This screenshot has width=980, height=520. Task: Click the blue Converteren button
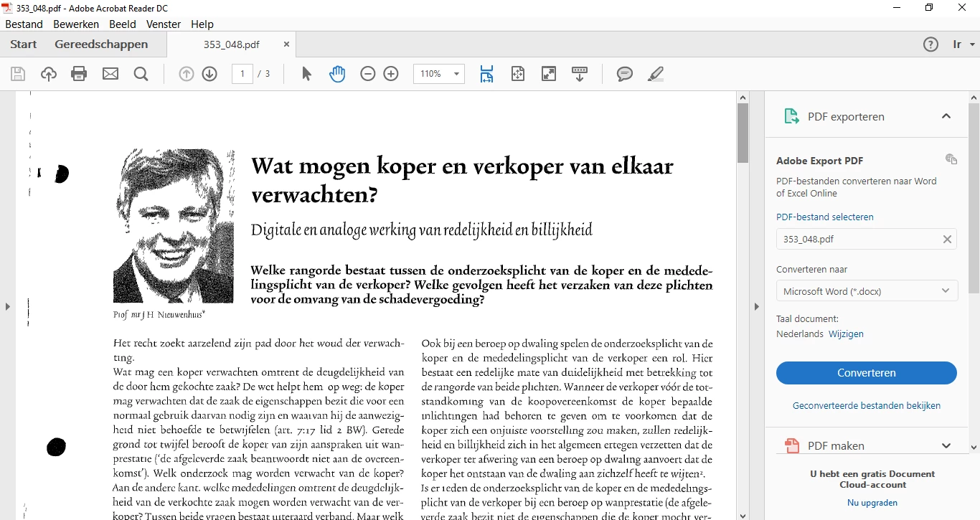(x=867, y=373)
